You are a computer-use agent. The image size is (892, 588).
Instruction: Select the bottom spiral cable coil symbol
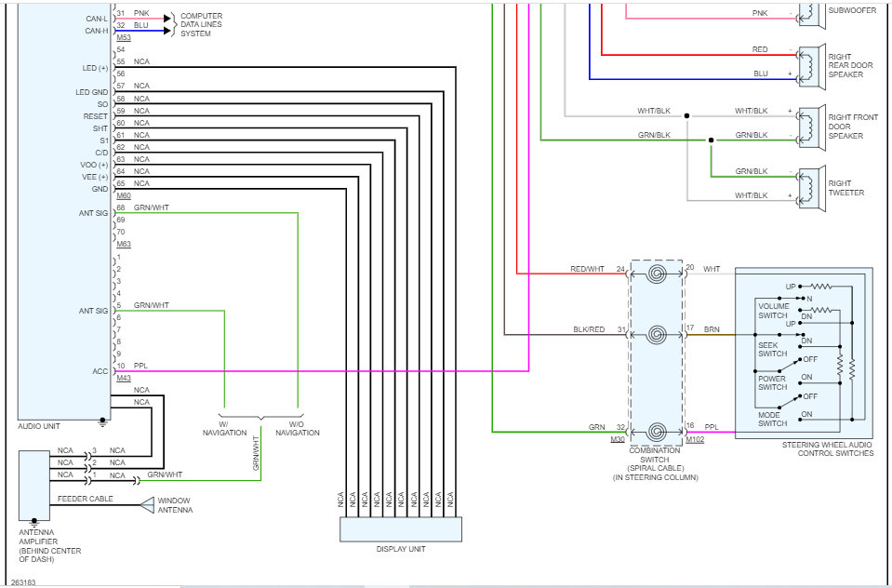(x=657, y=432)
